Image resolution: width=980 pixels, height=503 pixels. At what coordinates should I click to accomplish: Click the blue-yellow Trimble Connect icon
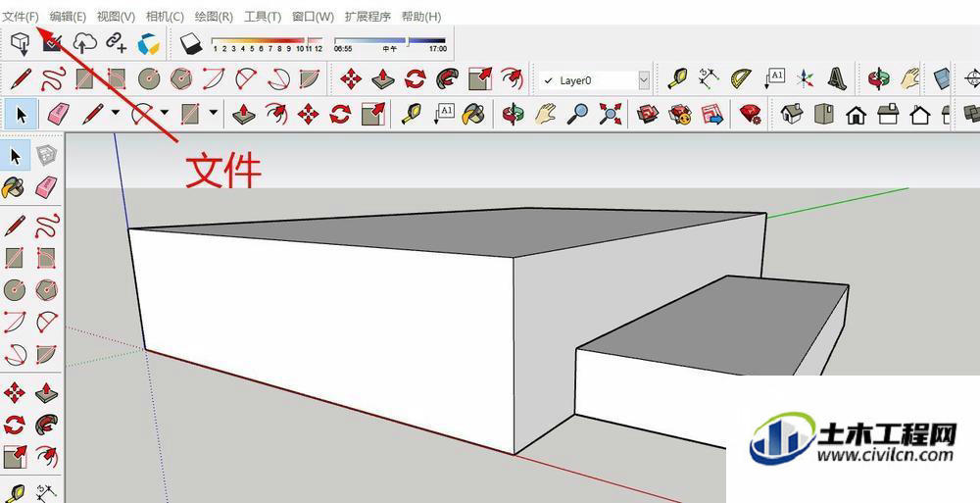[149, 43]
